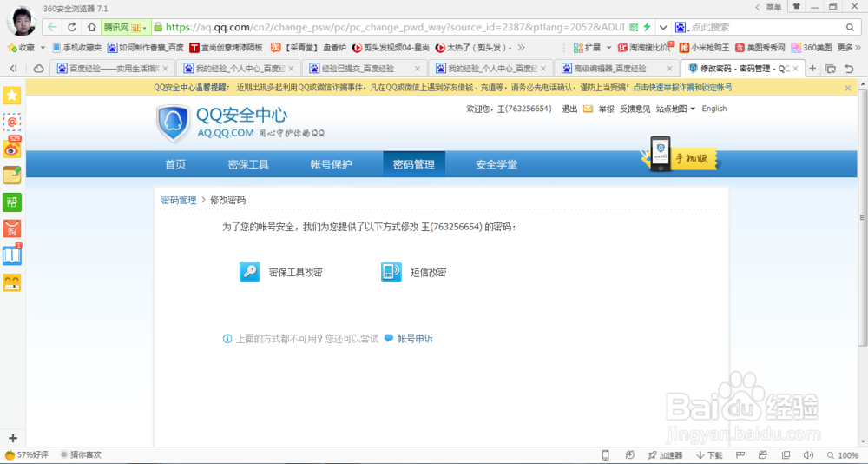868x464 pixels.
Task: Click the 密保工具改密 key icon
Action: [250, 272]
